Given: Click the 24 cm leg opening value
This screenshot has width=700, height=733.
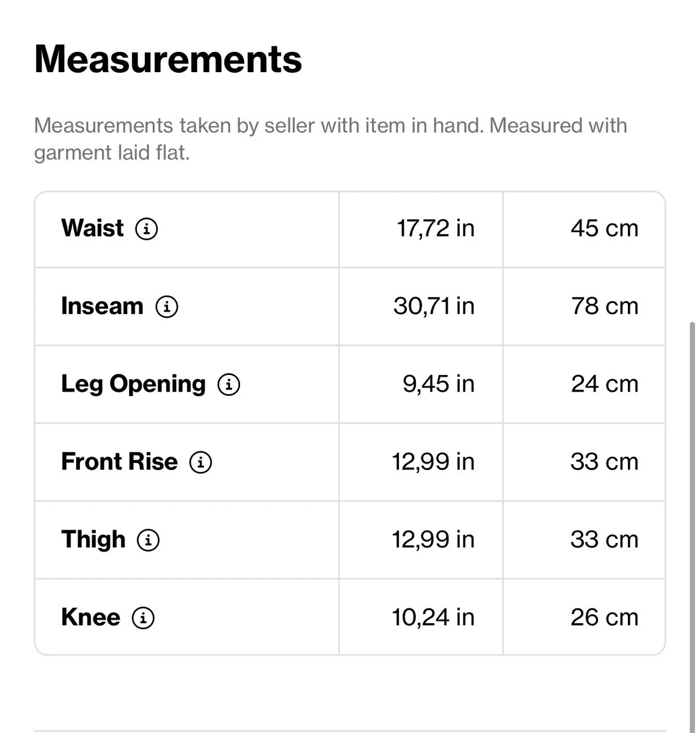Looking at the screenshot, I should point(605,384).
